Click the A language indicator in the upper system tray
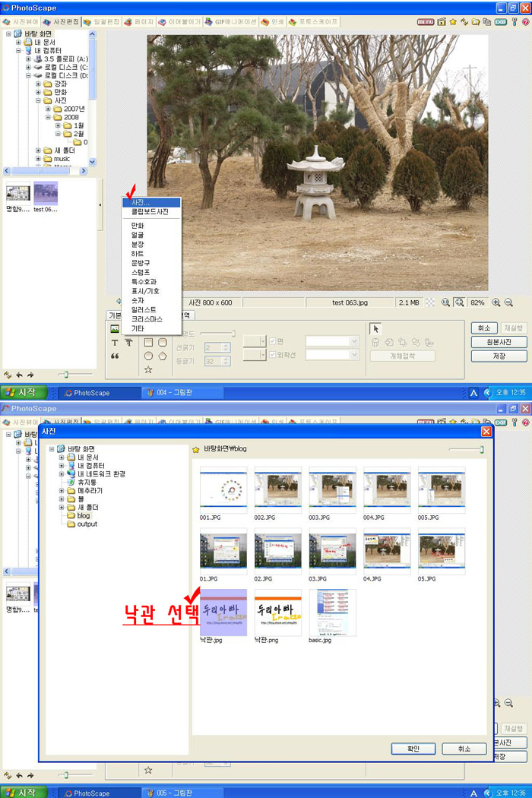532x798 pixels. click(x=473, y=392)
